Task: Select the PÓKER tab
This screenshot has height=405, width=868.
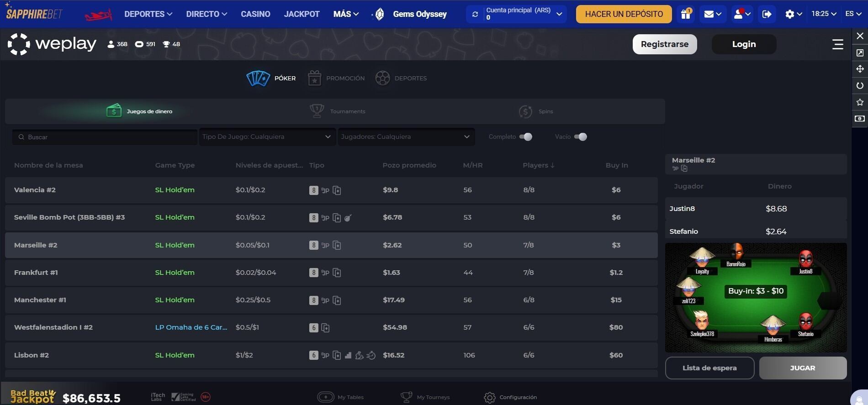Action: (271, 79)
